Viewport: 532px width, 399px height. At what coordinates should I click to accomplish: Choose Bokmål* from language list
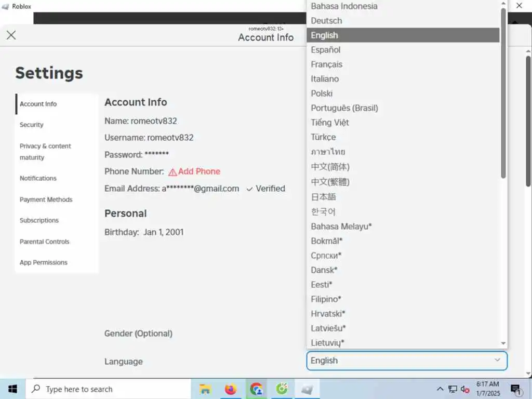coord(403,241)
